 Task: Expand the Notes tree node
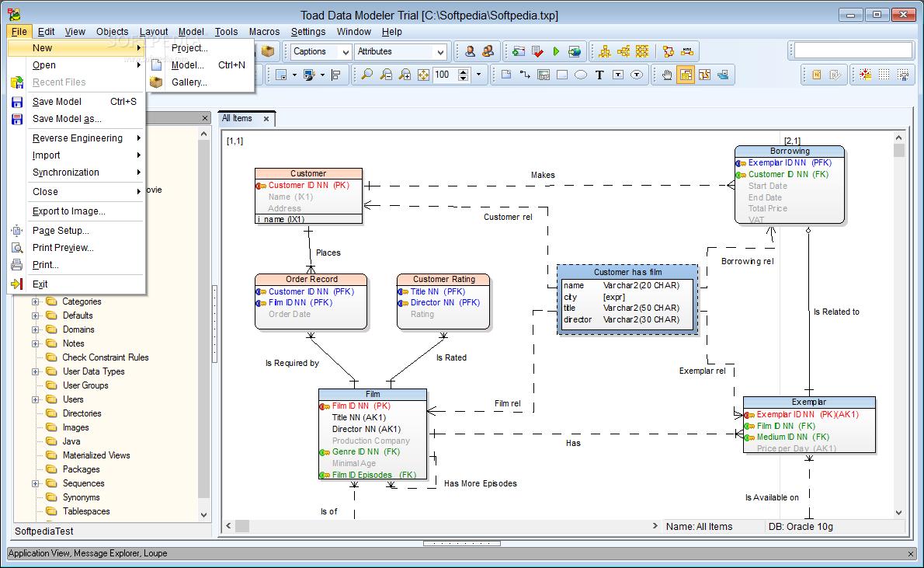point(36,343)
